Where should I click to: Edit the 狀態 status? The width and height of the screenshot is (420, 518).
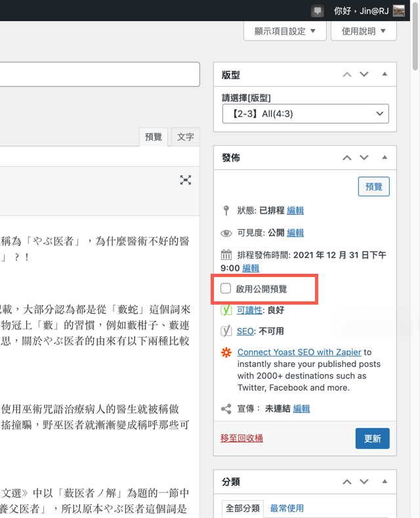[295, 211]
